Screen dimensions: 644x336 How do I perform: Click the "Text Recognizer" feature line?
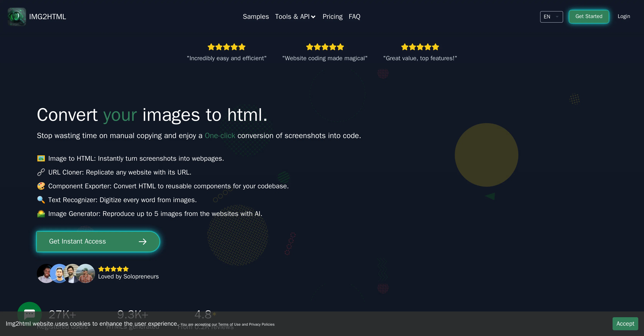tap(122, 200)
